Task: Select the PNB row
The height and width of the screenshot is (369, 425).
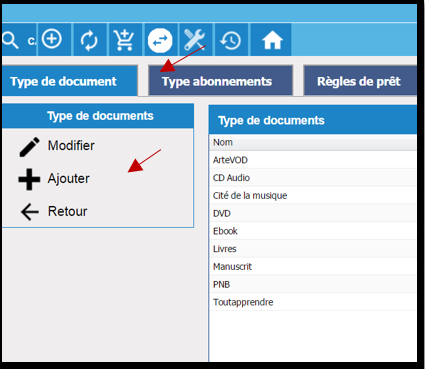Action: (x=313, y=284)
